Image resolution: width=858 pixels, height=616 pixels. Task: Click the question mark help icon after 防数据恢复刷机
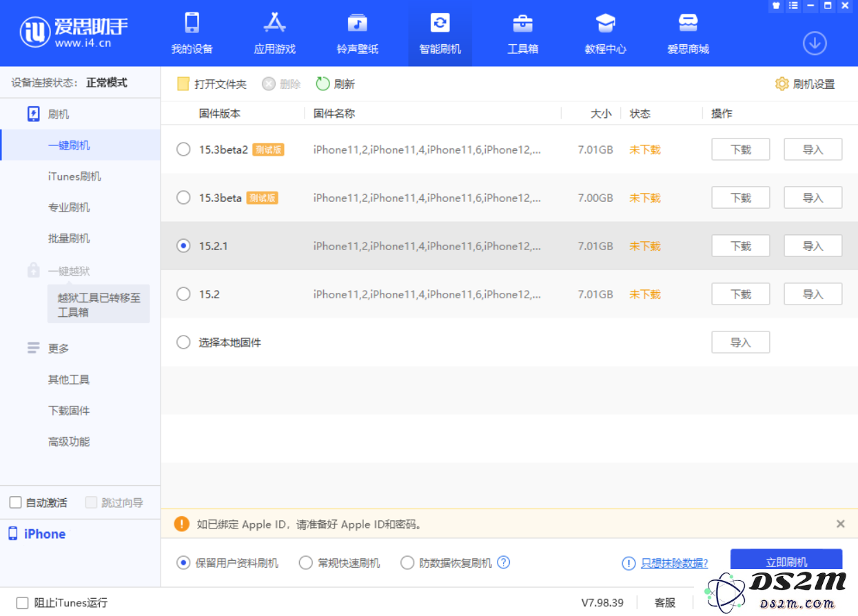pyautogui.click(x=504, y=562)
